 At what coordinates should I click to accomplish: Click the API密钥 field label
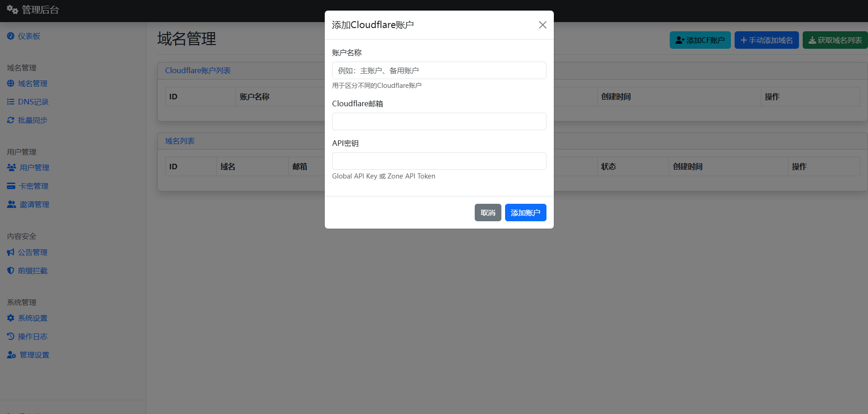[345, 143]
